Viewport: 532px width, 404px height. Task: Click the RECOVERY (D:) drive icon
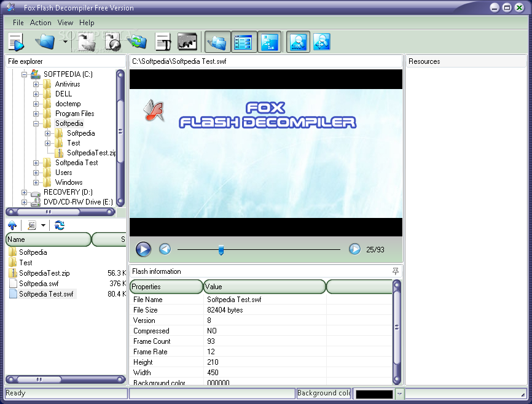(x=35, y=193)
